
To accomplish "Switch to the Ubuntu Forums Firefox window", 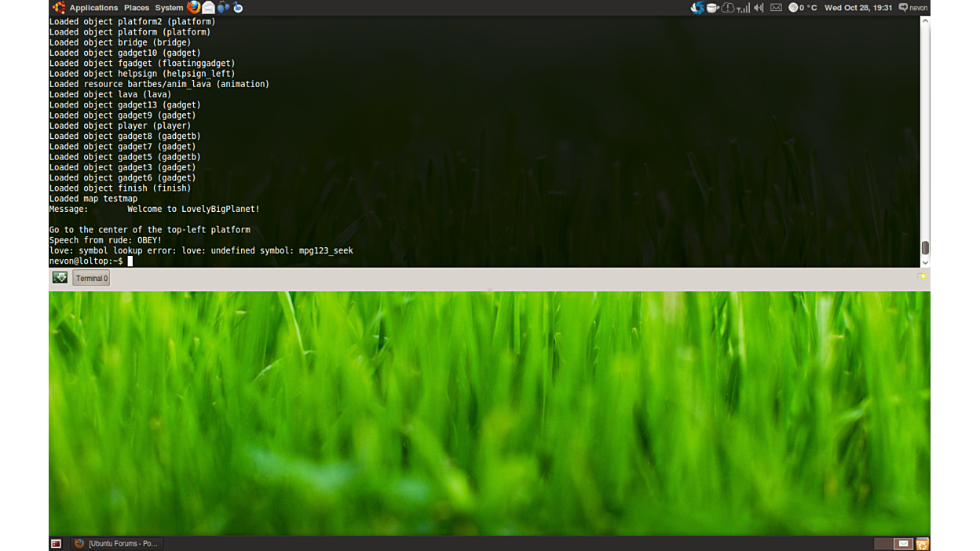I will pyautogui.click(x=116, y=543).
